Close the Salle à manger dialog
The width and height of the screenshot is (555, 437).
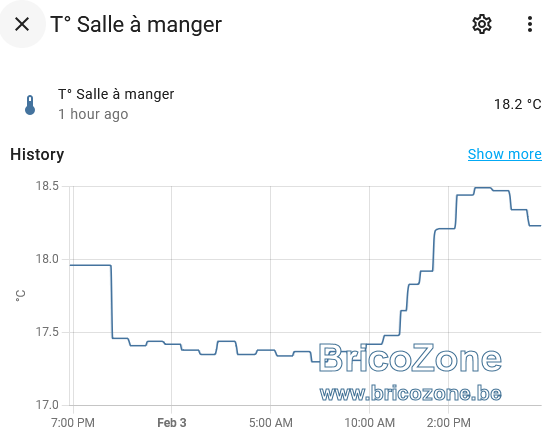tap(22, 24)
